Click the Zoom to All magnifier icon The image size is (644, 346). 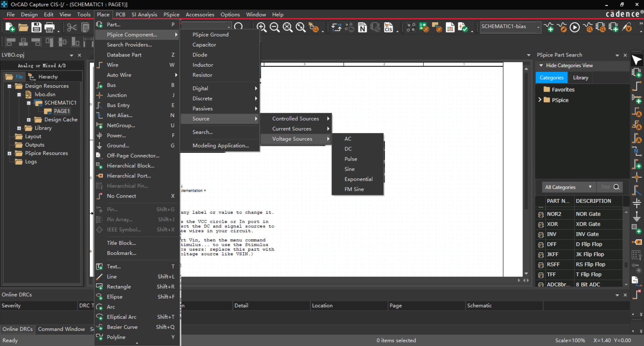[301, 27]
